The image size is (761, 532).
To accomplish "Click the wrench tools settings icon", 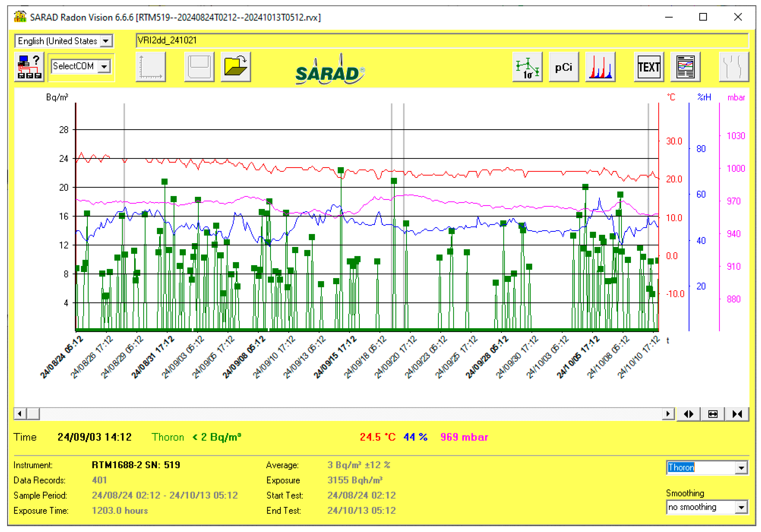I will point(734,67).
